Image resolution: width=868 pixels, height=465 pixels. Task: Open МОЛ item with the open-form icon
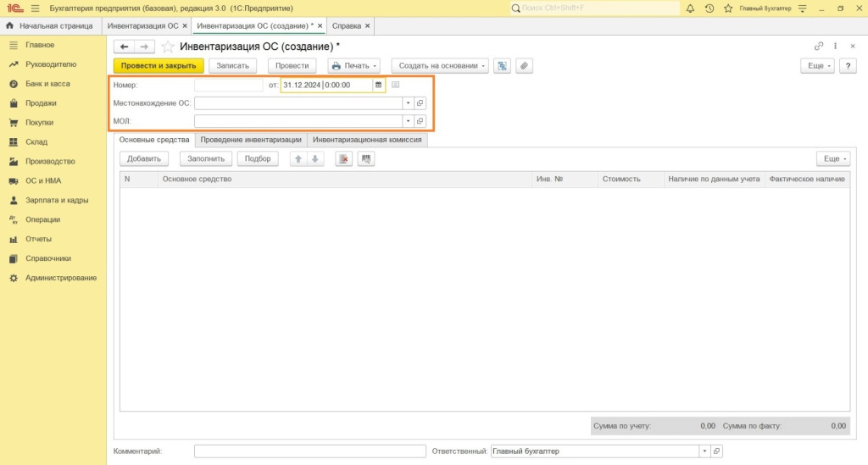[420, 121]
